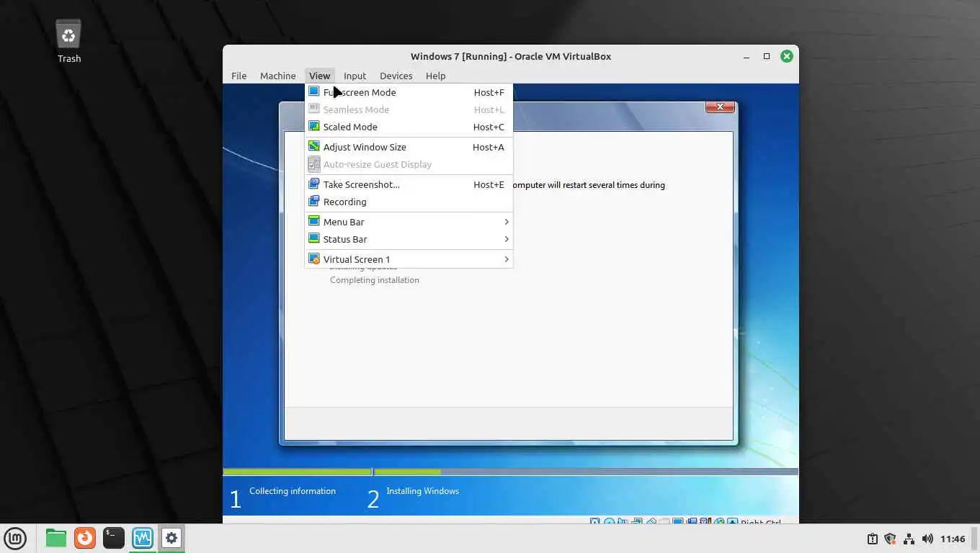Choose Take Screenshot… from the menu
The width and height of the screenshot is (980, 553).
pyautogui.click(x=409, y=184)
